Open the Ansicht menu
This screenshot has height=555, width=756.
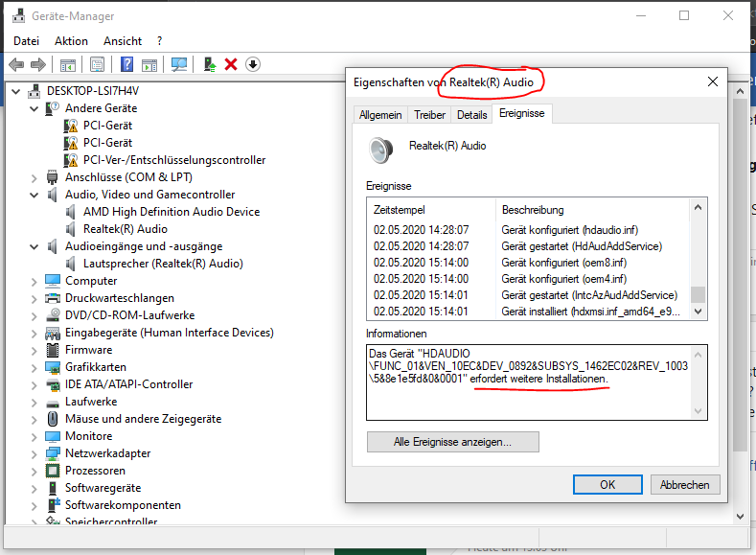123,41
